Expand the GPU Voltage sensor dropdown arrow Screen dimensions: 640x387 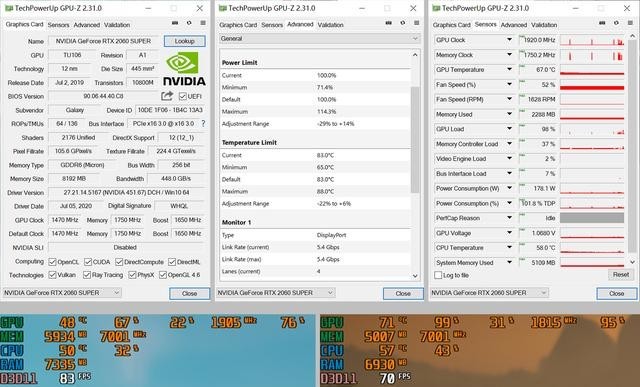click(x=509, y=233)
